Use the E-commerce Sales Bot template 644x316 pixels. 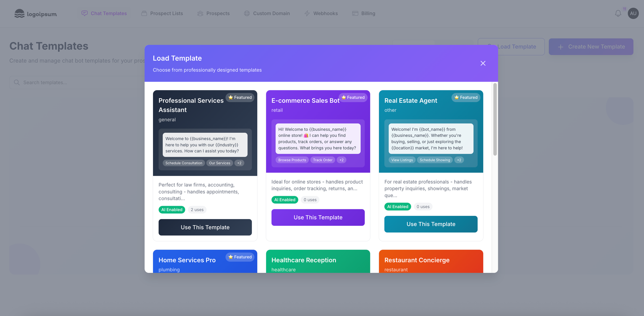pyautogui.click(x=318, y=217)
